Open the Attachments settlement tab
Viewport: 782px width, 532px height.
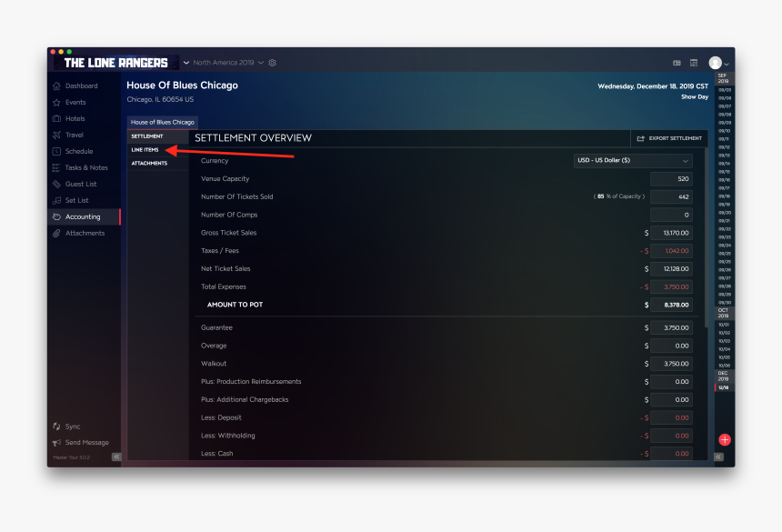tap(149, 164)
